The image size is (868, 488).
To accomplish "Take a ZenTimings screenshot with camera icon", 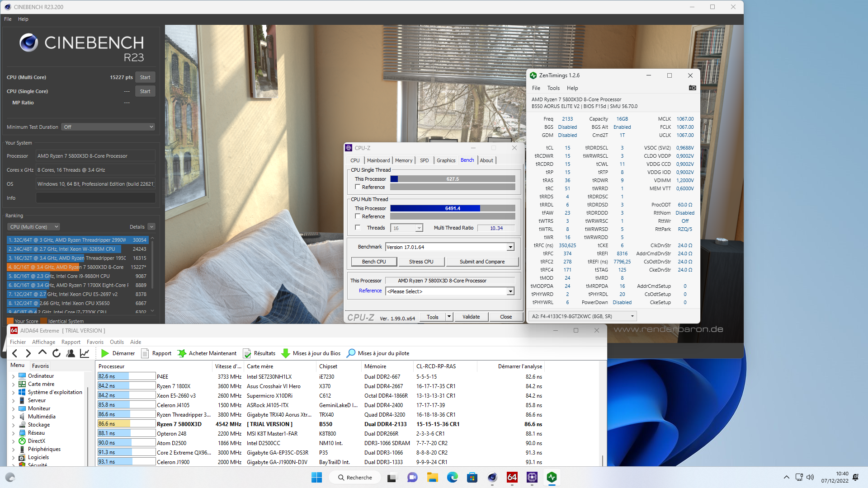I will point(692,88).
